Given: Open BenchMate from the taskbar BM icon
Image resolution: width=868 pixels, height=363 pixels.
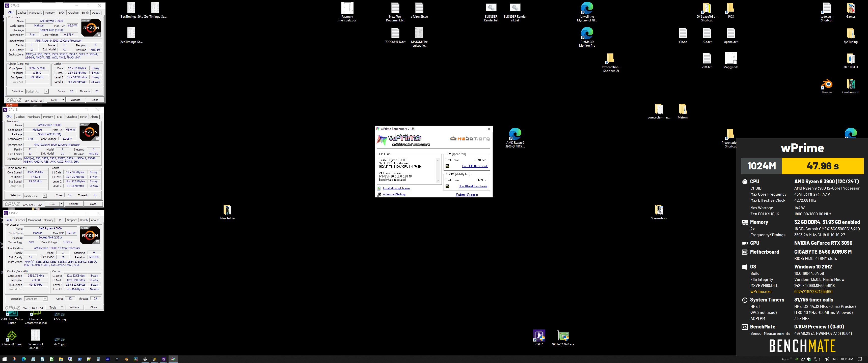Looking at the screenshot, I should tap(154, 359).
